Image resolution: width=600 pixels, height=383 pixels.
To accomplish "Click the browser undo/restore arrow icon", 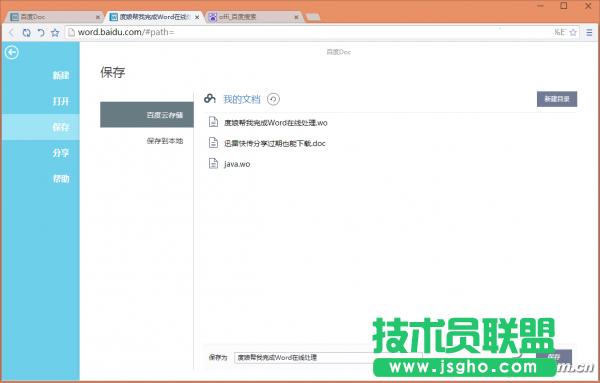I will [41, 33].
